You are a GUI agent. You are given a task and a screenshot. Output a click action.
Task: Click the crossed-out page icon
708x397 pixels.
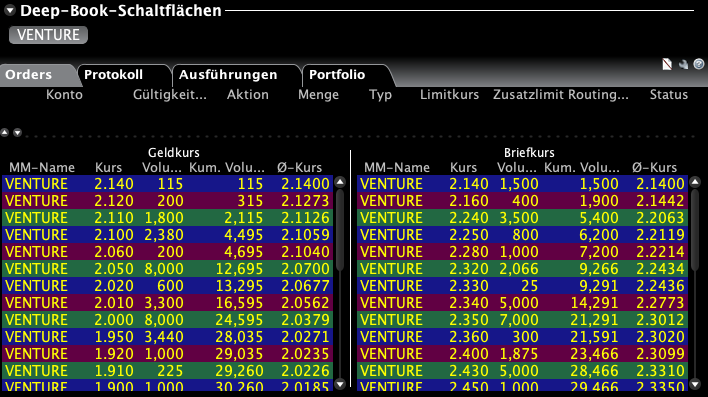(667, 65)
